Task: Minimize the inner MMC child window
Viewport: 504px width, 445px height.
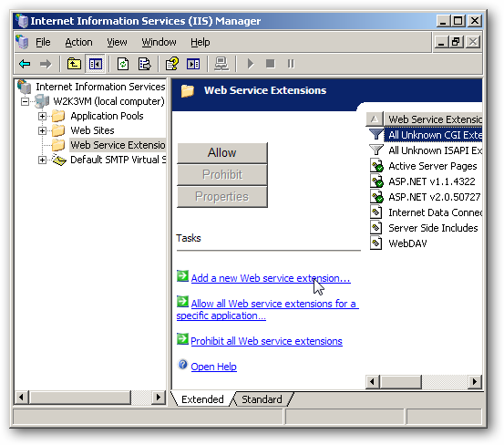Action: point(441,42)
